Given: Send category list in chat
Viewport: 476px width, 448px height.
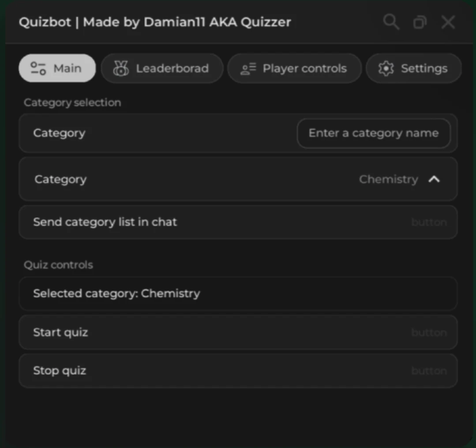Looking at the screenshot, I should (x=238, y=222).
